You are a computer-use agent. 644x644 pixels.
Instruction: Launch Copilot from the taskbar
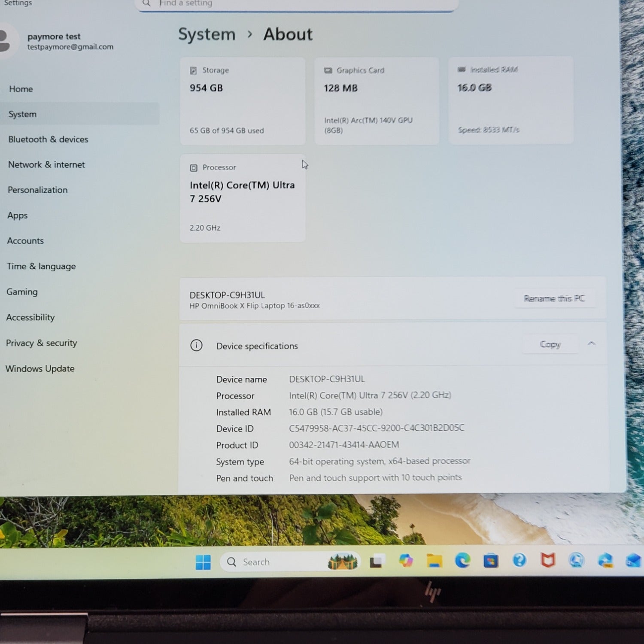coord(405,561)
